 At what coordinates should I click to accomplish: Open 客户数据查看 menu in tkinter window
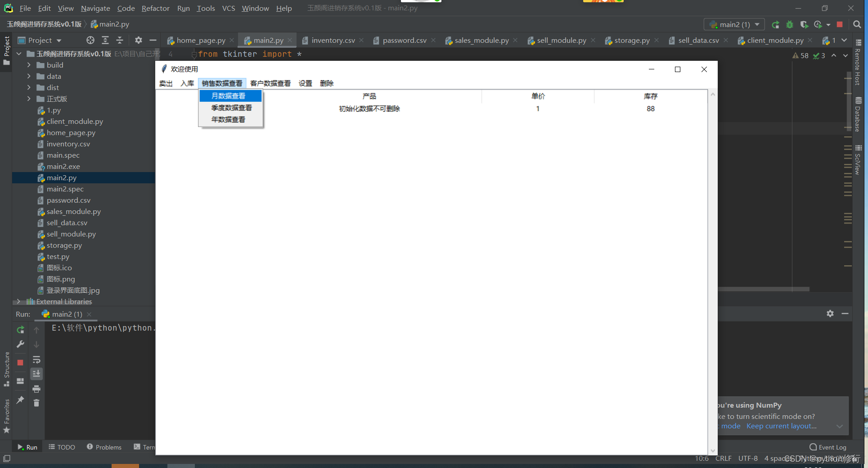270,83
